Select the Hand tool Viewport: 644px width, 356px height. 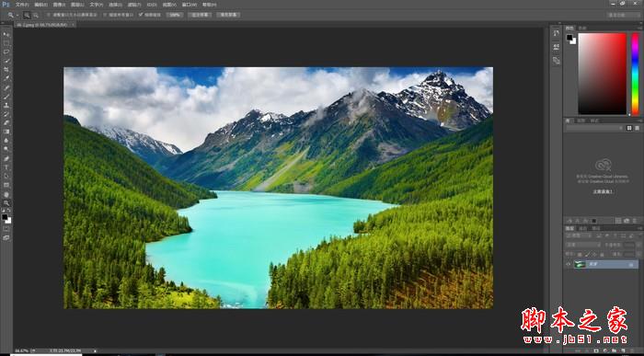point(6,194)
